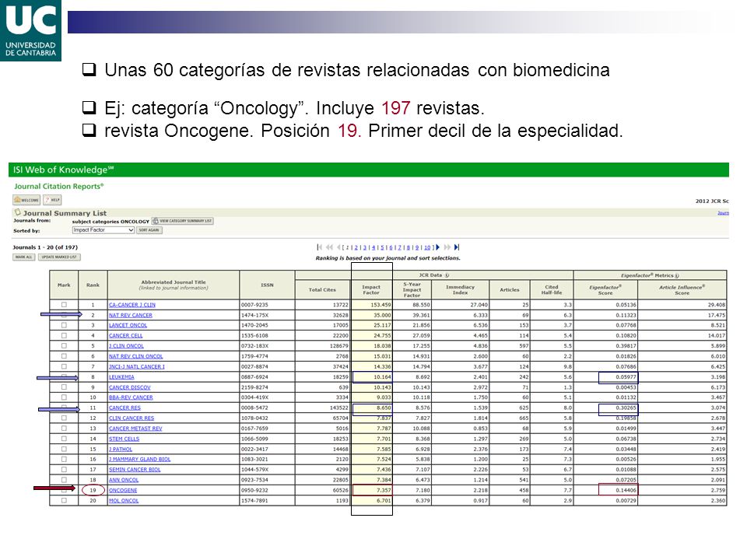Mark checkbox for NAT REV CLIN ONCOL
This screenshot has width=747, height=560.
[x=64, y=356]
